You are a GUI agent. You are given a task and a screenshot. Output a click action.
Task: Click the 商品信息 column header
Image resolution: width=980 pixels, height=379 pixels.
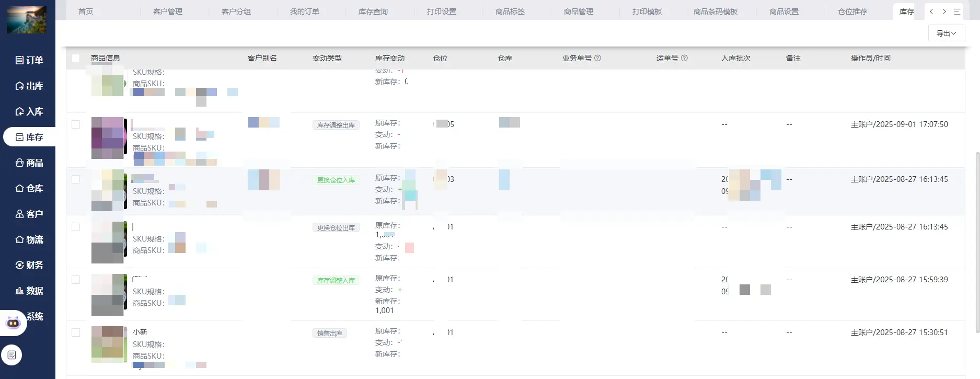(106, 58)
